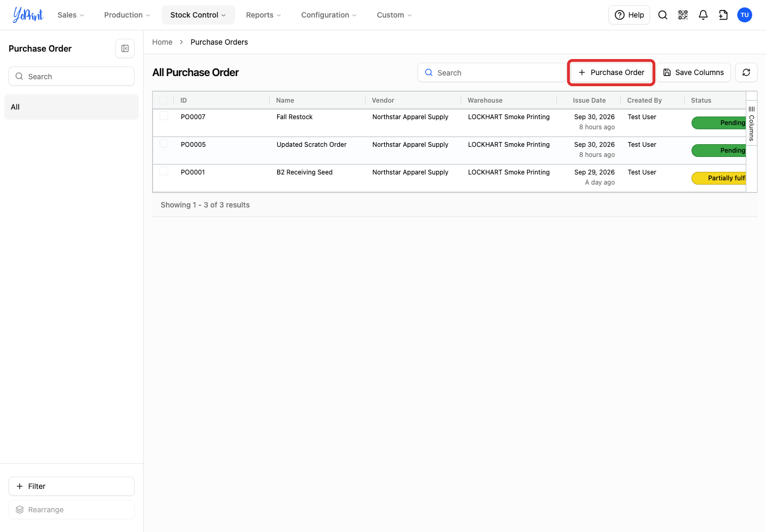766x532 pixels.
Task: Select the All view in sidebar
Action: click(x=71, y=107)
